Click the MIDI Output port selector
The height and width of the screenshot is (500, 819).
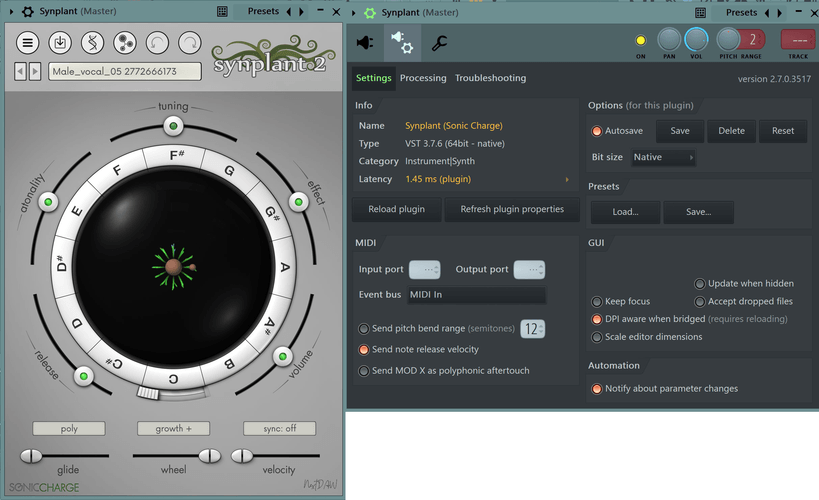point(530,270)
